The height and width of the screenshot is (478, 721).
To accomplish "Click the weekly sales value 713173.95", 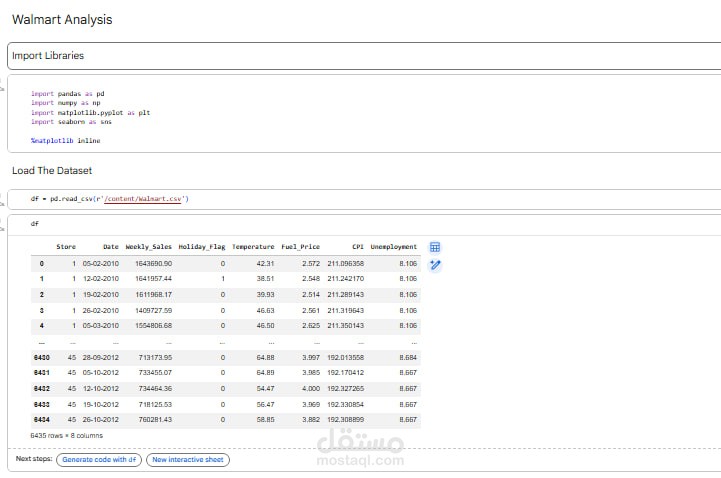I will coord(155,358).
